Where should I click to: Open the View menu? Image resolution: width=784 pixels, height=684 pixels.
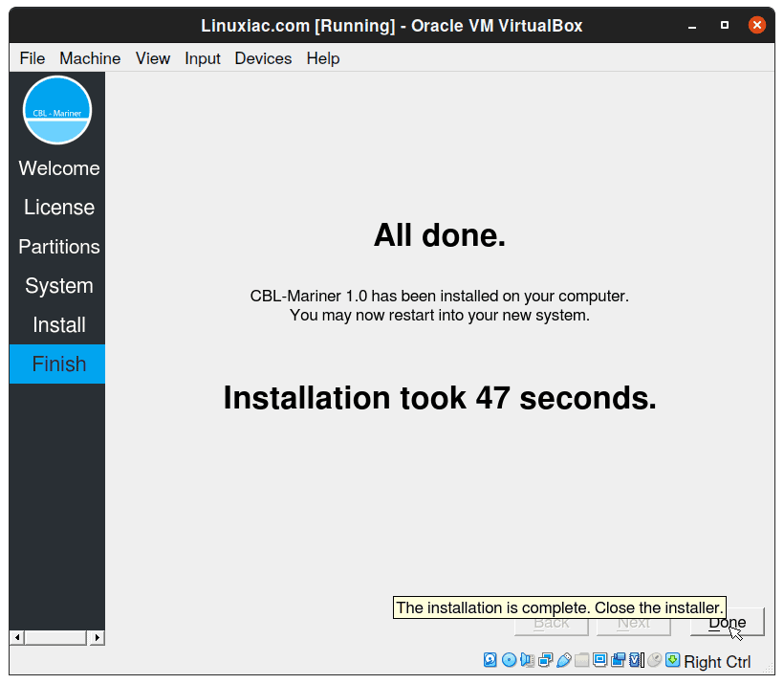tap(153, 58)
